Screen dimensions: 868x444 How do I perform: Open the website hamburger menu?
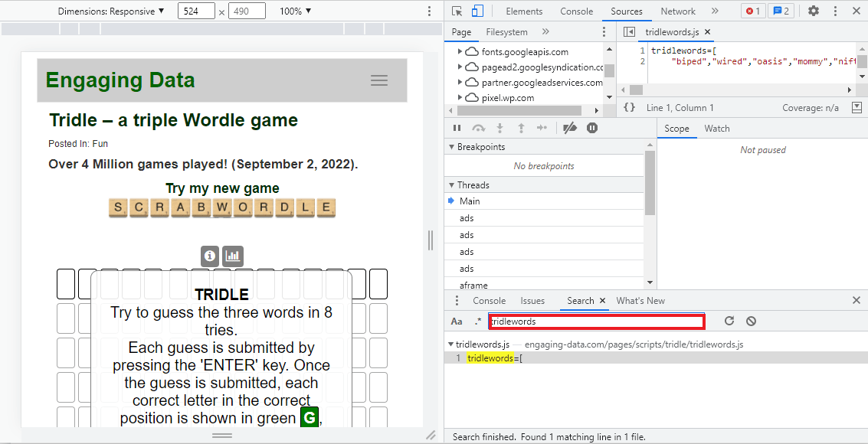click(379, 80)
